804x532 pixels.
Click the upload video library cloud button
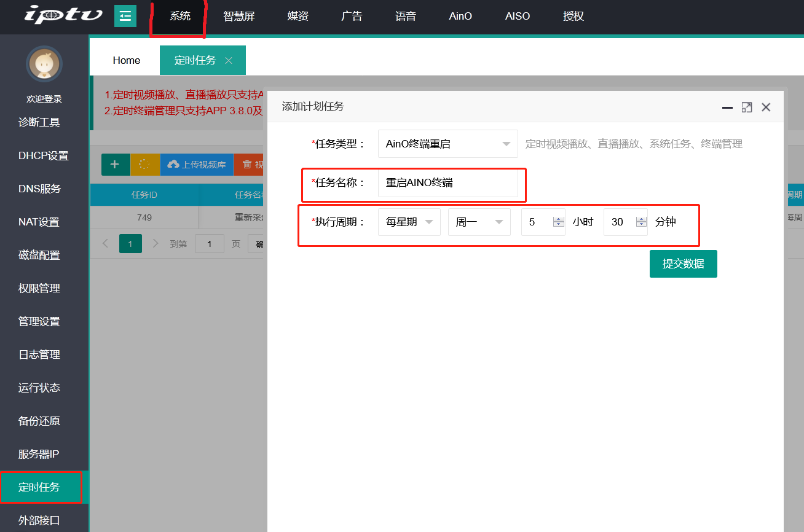(x=197, y=165)
